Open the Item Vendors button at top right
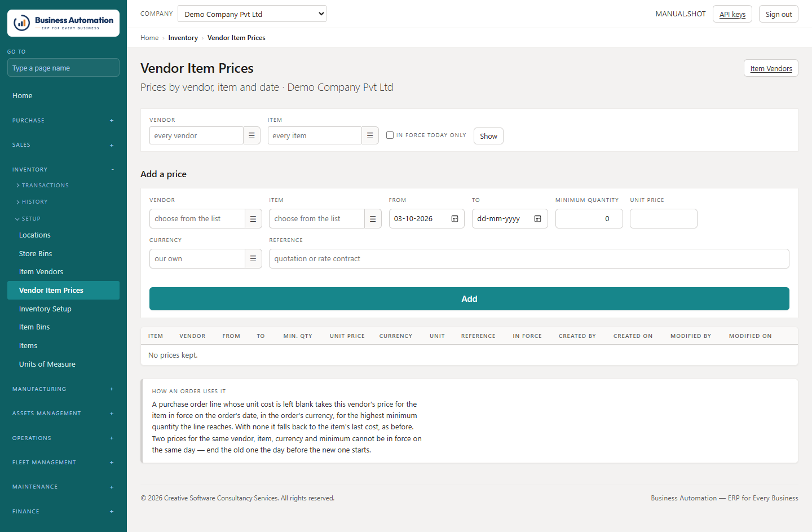 coord(771,68)
